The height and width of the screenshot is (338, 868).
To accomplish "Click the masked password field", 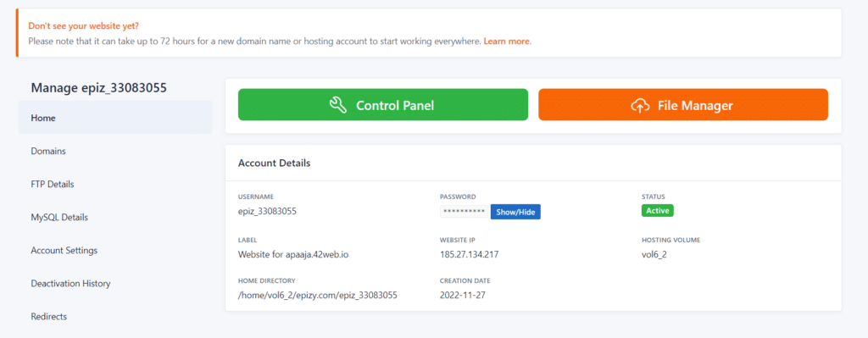I will click(464, 212).
